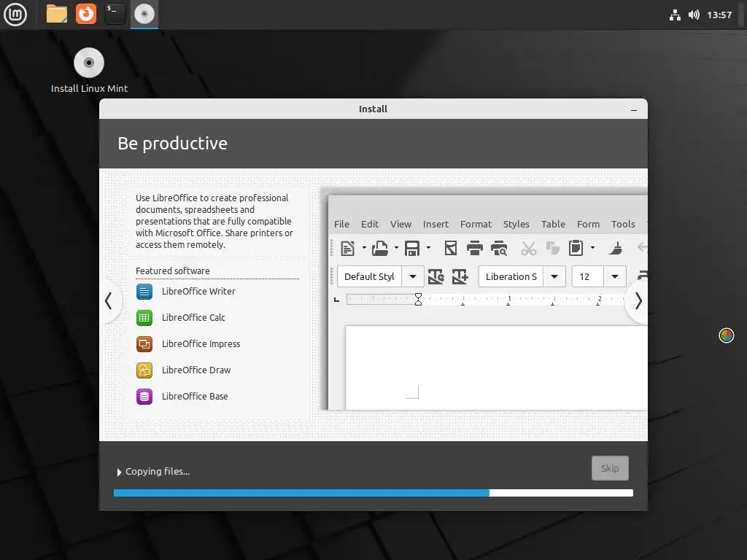747x560 pixels.
Task: Open the File menu in the slideshow
Action: (341, 225)
